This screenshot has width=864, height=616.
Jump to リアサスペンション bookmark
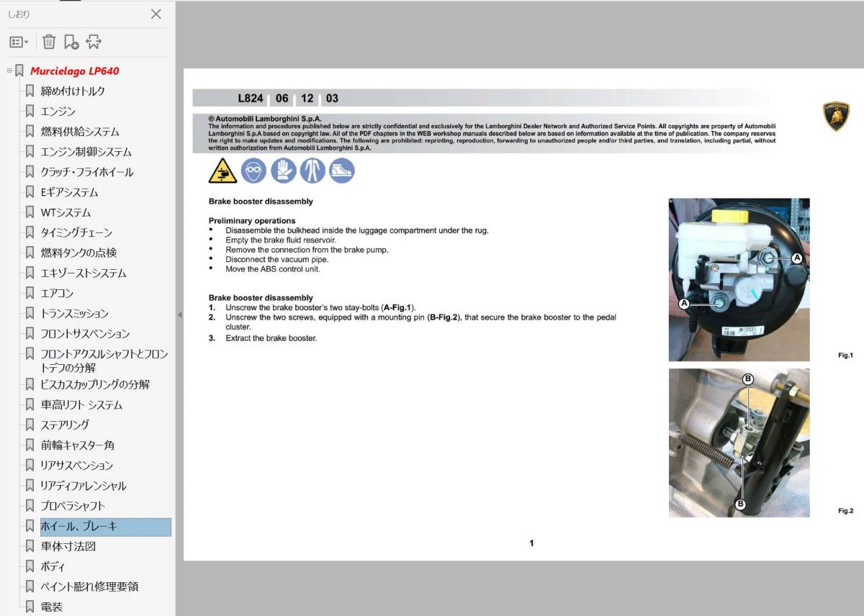77,465
